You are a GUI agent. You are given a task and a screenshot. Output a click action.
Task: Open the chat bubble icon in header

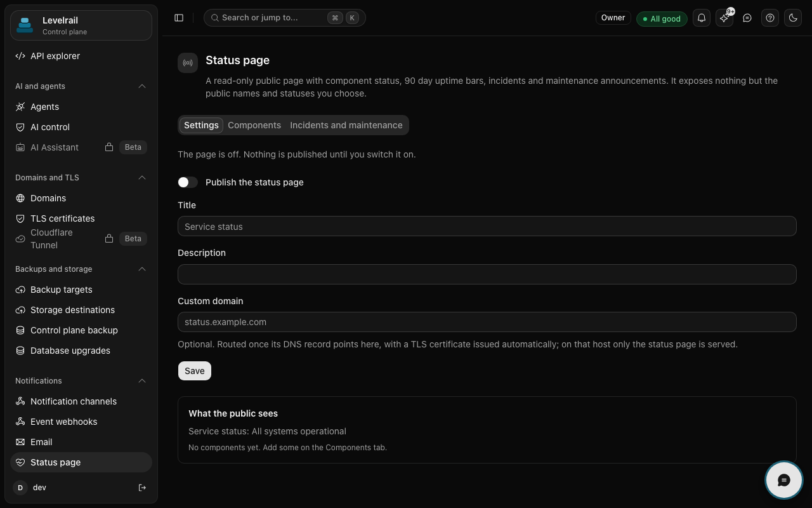pos(747,18)
